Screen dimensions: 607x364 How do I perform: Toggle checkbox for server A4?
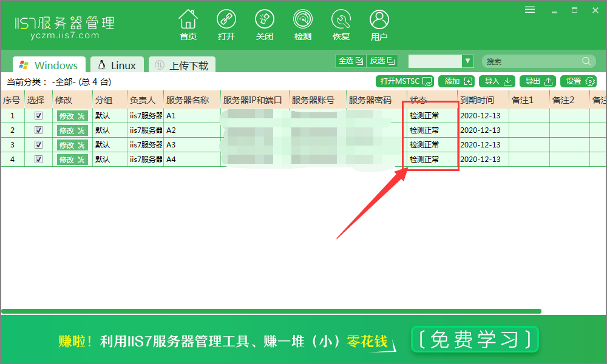click(38, 159)
